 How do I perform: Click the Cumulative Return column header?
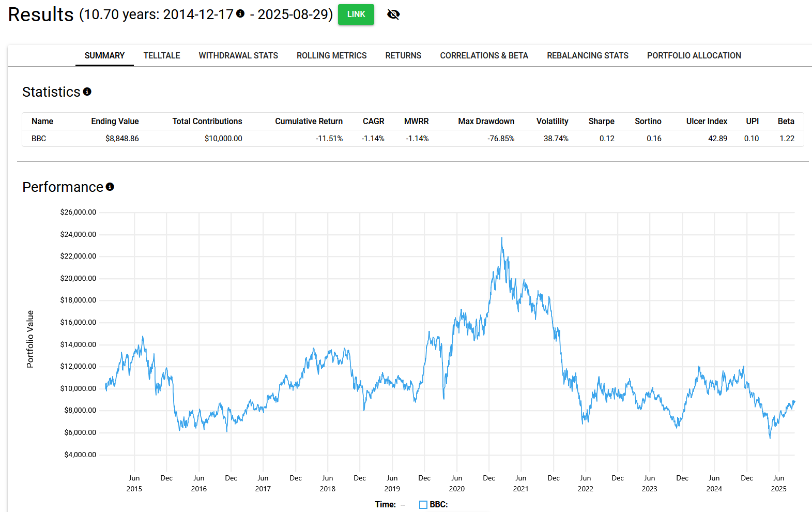(x=309, y=121)
